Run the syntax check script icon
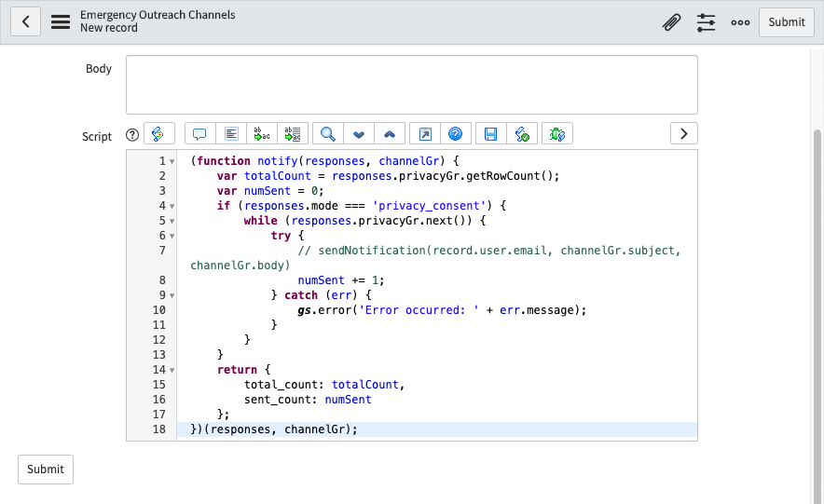 (522, 134)
